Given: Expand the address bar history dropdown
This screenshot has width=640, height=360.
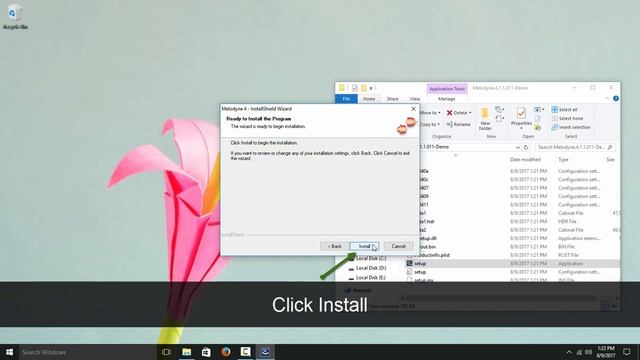Looking at the screenshot, I should click(518, 147).
